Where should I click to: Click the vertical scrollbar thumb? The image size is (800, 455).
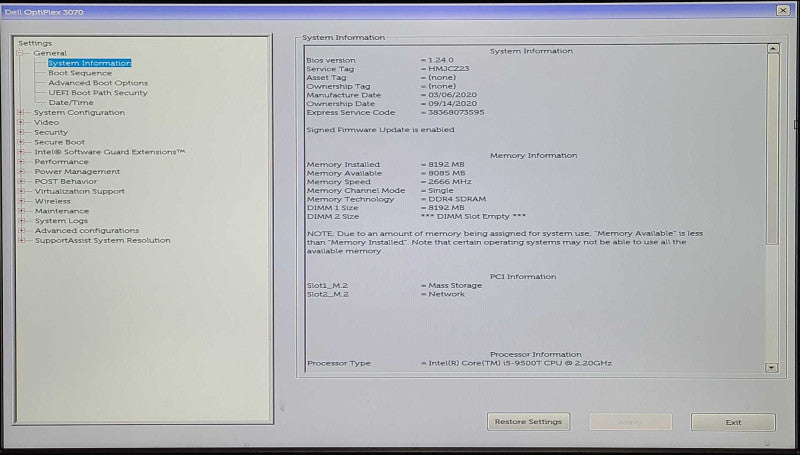[772, 149]
